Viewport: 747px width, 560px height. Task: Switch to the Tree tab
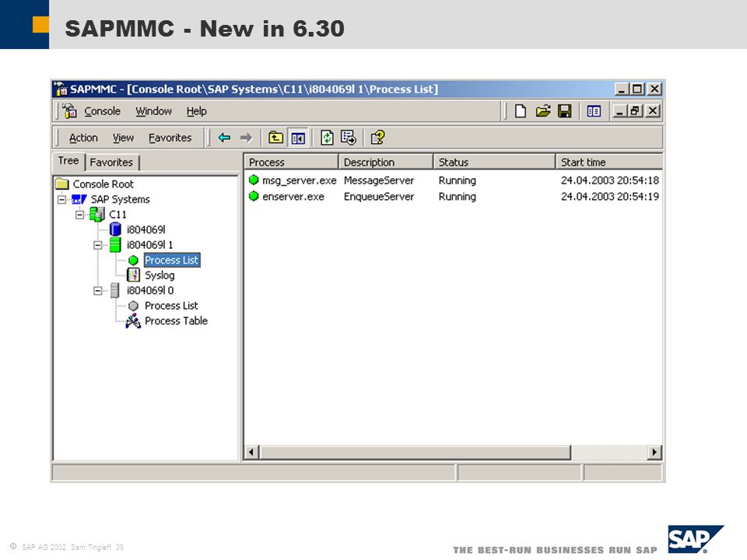(68, 161)
